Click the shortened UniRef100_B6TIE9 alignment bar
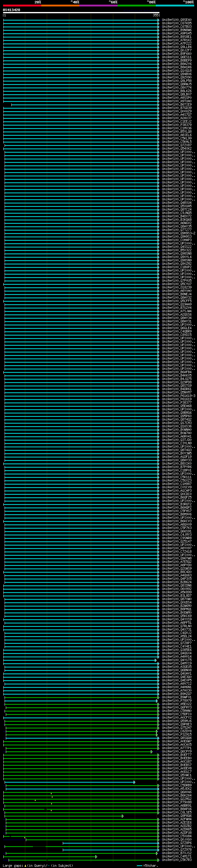Image resolution: width=197 pixels, height=868 pixels. point(85,105)
